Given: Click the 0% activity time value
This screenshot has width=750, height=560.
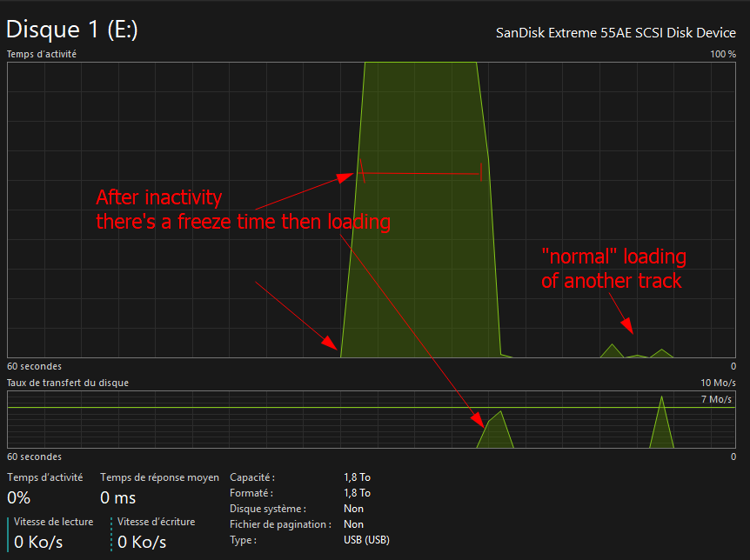Looking at the screenshot, I should [x=19, y=498].
